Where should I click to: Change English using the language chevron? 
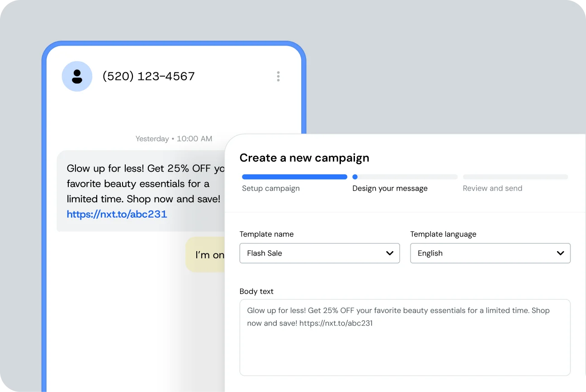tap(560, 253)
